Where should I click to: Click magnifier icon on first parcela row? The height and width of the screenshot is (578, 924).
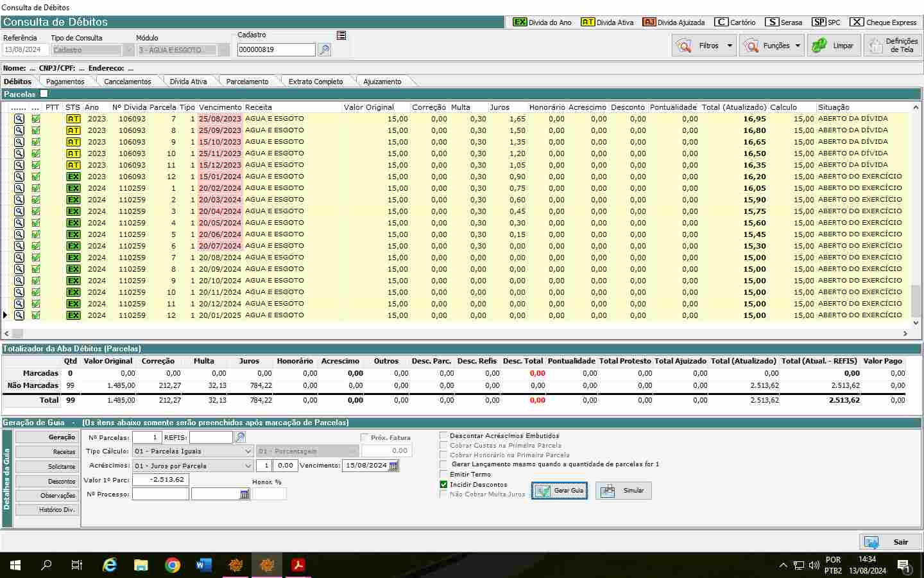[19, 119]
